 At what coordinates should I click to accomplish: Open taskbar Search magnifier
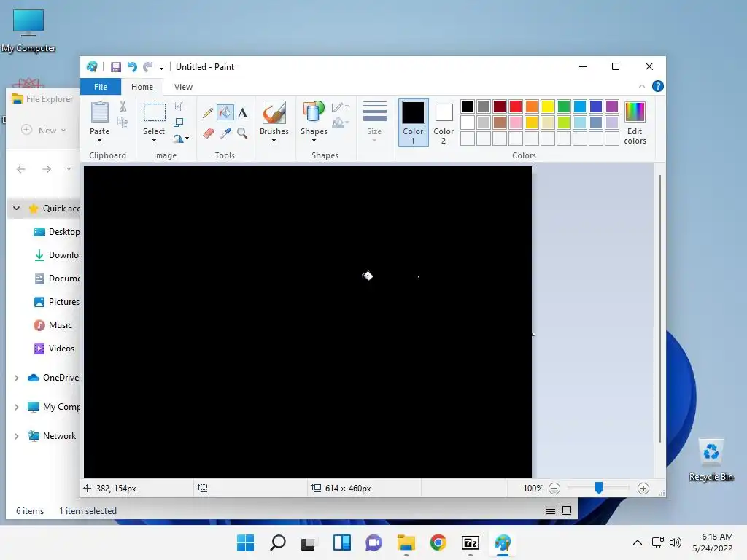click(x=278, y=542)
